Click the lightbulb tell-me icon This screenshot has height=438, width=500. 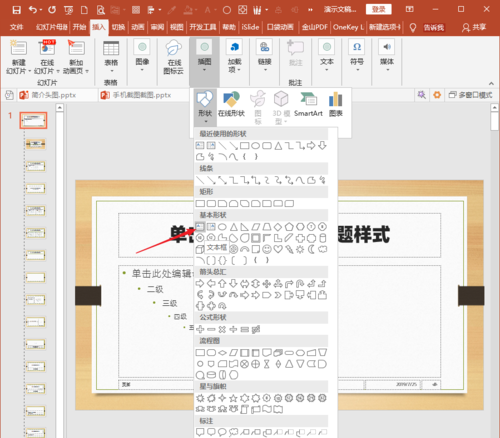pos(413,27)
